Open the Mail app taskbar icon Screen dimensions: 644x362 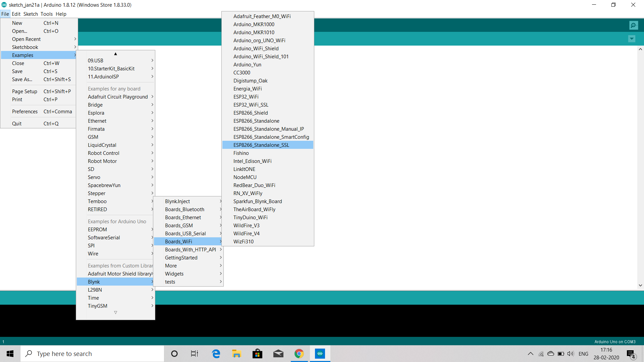point(278,354)
